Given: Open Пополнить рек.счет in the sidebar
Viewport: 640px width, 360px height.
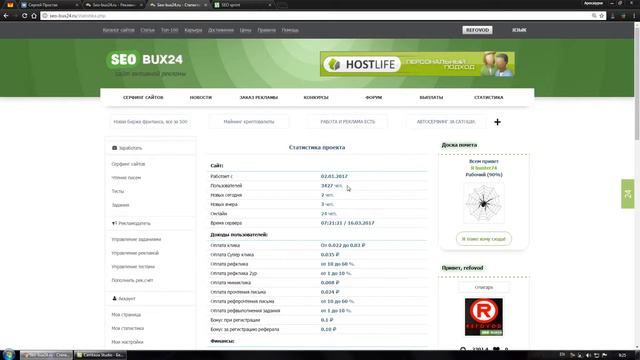Looking at the screenshot, I should [132, 280].
